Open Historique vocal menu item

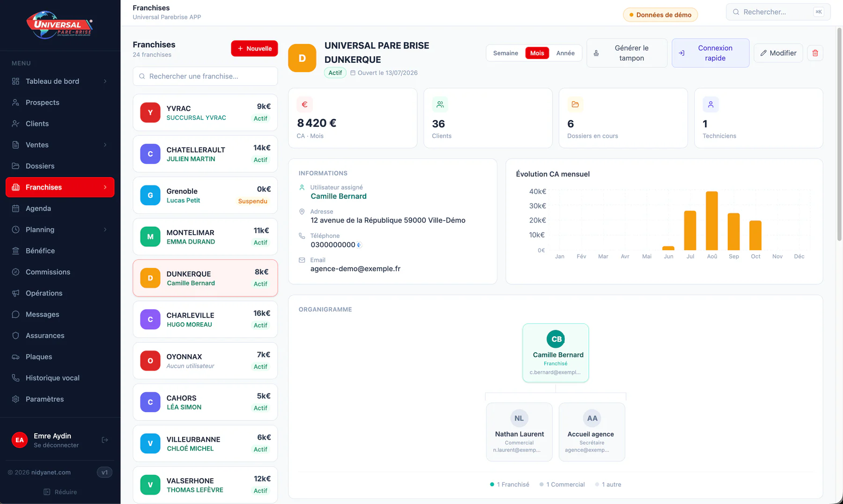tap(60, 378)
